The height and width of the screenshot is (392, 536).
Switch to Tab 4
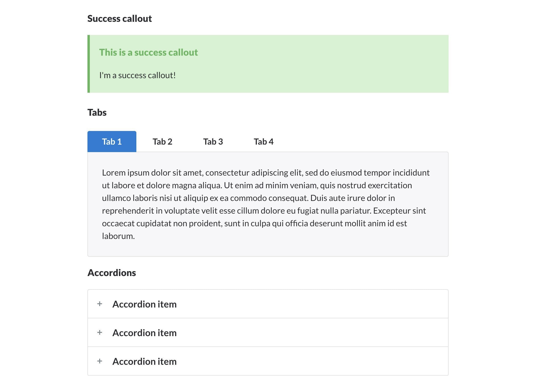tap(264, 141)
